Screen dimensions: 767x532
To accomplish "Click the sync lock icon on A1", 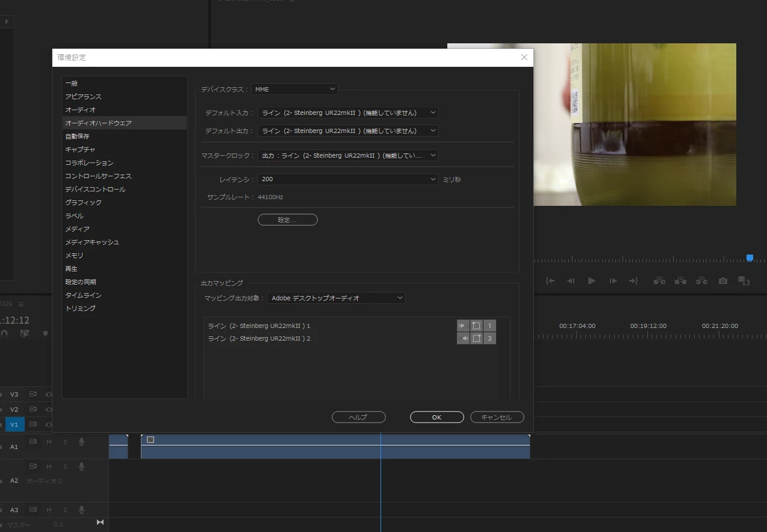I will click(33, 442).
